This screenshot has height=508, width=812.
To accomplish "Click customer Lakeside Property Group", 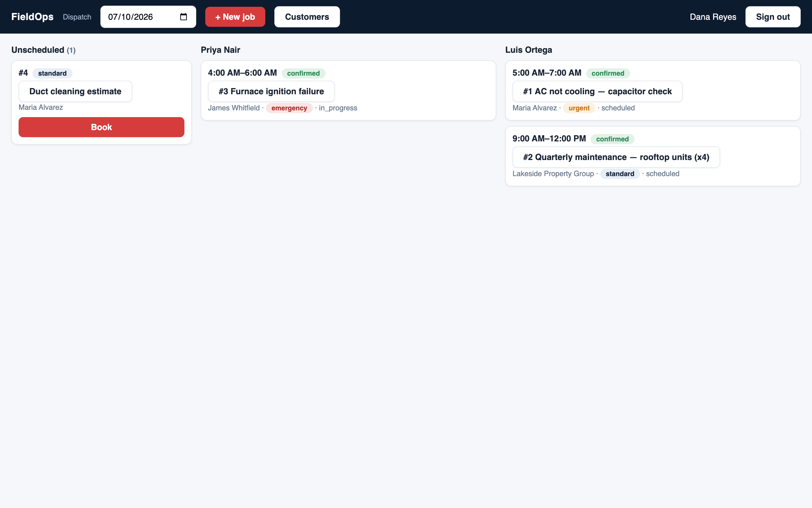I will click(553, 174).
